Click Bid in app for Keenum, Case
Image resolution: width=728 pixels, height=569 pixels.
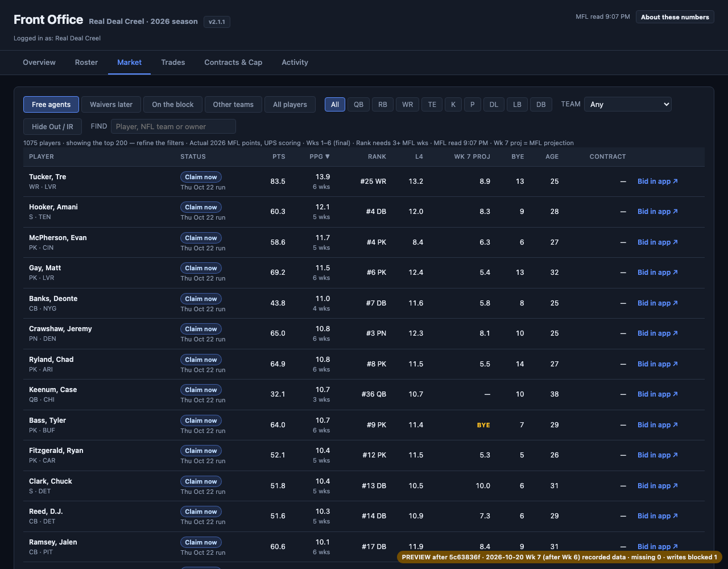click(x=657, y=394)
